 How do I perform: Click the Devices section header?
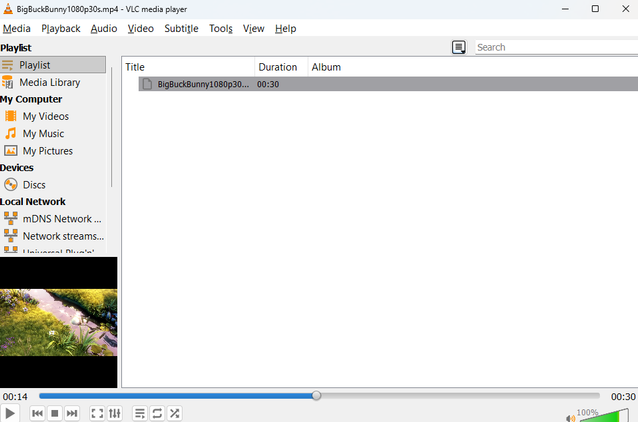point(17,168)
